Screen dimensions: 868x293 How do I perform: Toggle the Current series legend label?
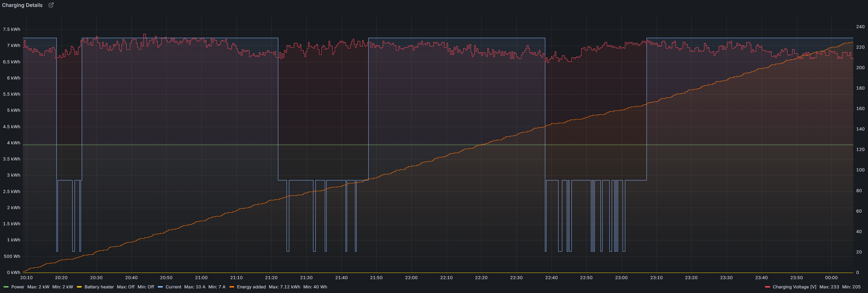tap(173, 287)
